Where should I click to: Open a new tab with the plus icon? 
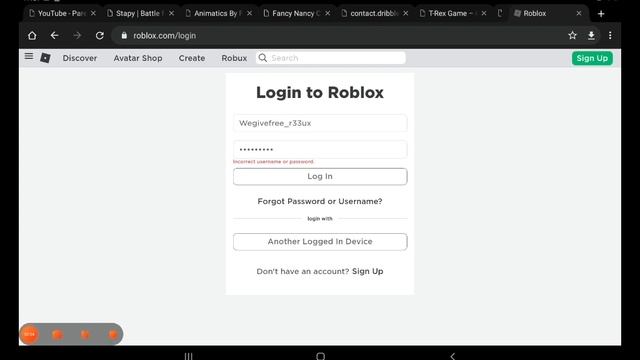pyautogui.click(x=601, y=13)
